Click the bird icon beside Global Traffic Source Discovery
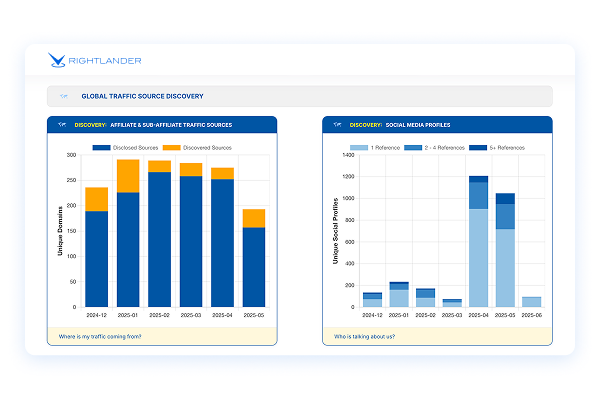This screenshot has width=600, height=400. point(64,97)
